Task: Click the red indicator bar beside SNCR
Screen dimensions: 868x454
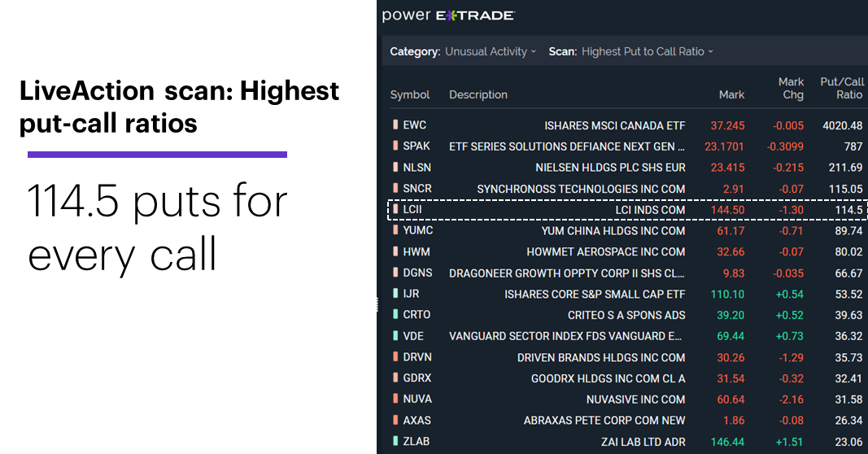Action: (395, 188)
